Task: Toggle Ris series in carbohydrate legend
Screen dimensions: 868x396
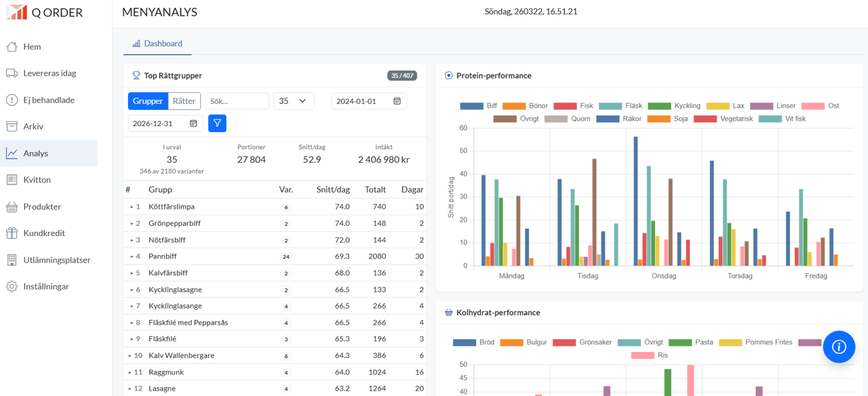Action: (x=650, y=355)
